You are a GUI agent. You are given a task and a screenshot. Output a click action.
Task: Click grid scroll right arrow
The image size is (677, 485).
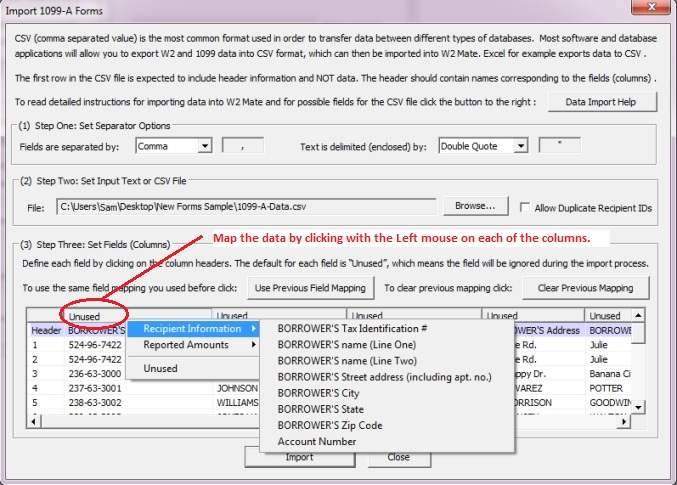[623, 421]
